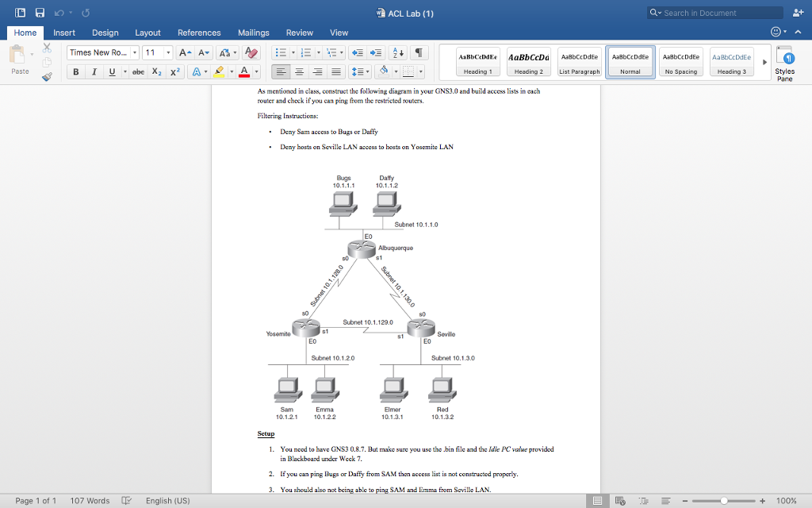The width and height of the screenshot is (812, 508).
Task: Apply Heading 1 style
Action: point(478,62)
